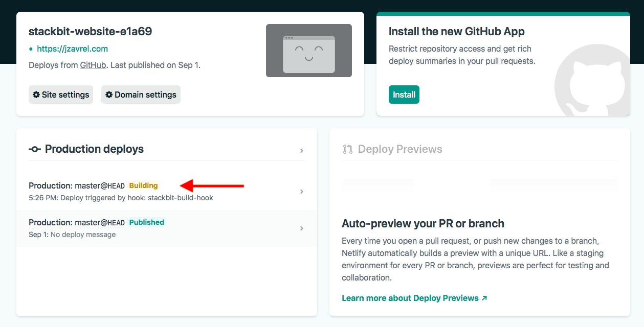Image resolution: width=644 pixels, height=327 pixels.
Task: Click the Install the new GitHub App heading
Action: [x=457, y=31]
